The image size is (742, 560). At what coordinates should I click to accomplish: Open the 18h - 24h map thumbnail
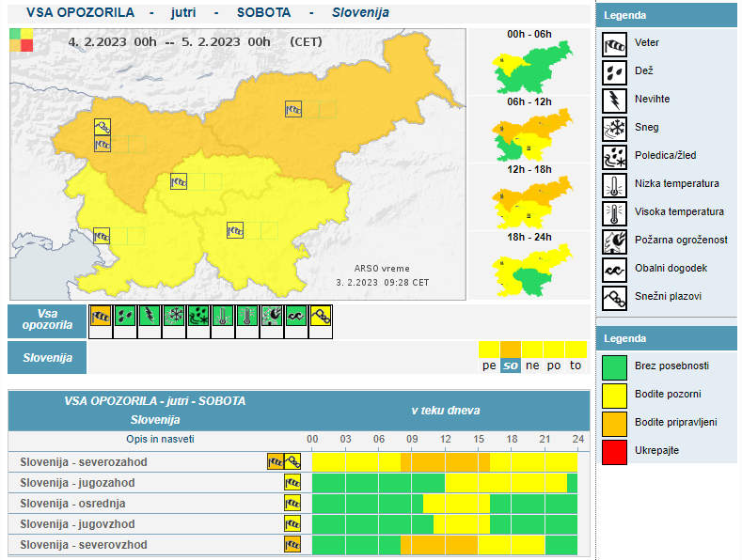(529, 268)
